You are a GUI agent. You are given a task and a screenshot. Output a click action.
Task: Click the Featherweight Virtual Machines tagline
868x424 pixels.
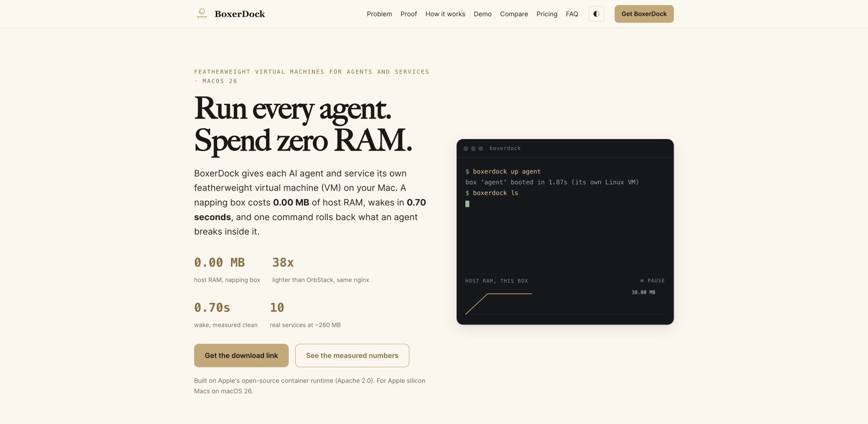tap(311, 76)
